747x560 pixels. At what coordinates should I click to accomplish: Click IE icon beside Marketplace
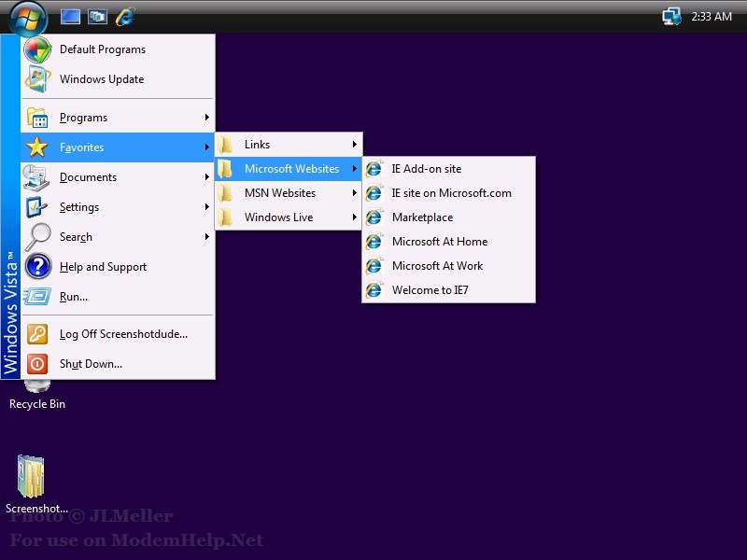374,217
